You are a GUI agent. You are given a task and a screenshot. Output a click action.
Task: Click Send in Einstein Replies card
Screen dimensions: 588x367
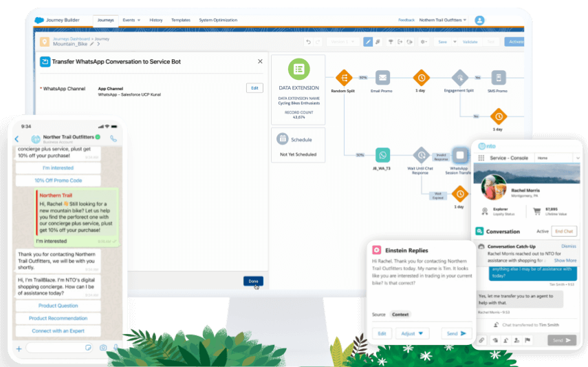pos(456,333)
